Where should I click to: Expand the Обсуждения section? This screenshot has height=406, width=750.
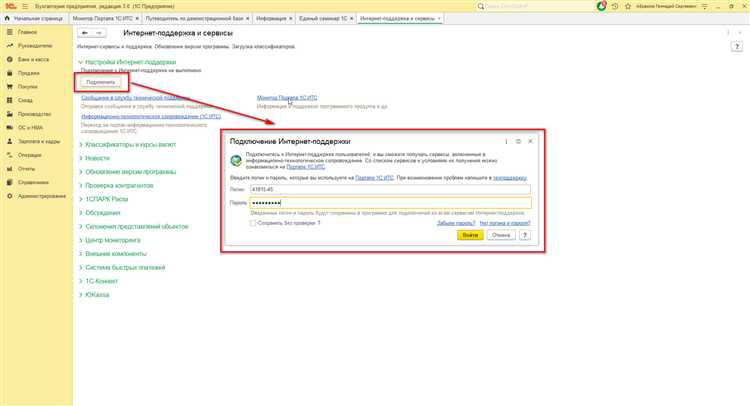point(80,213)
